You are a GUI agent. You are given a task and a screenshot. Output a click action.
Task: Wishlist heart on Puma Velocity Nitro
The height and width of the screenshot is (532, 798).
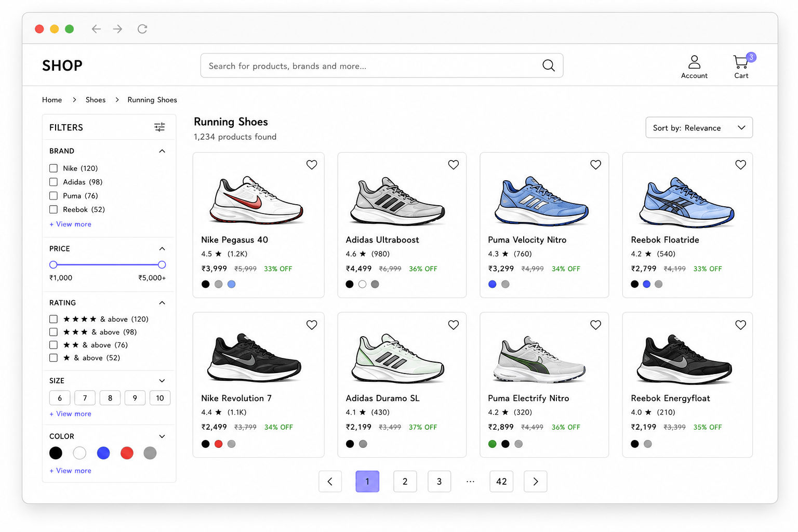(x=596, y=165)
